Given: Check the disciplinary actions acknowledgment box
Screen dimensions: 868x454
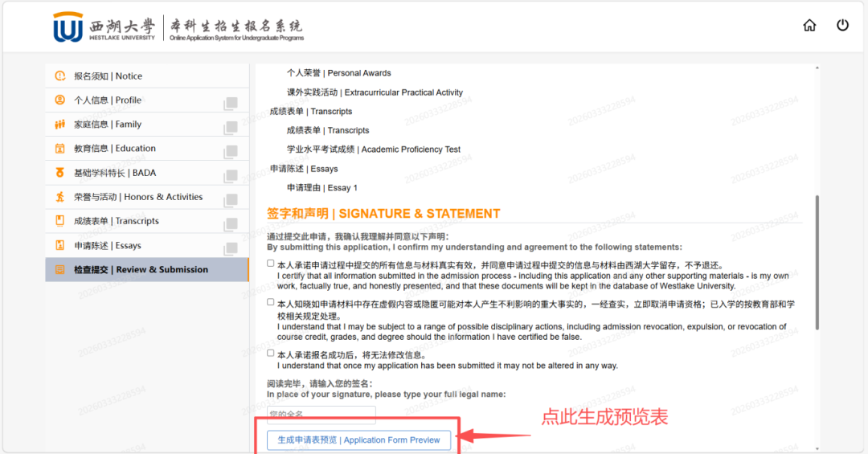Looking at the screenshot, I should pyautogui.click(x=271, y=303).
